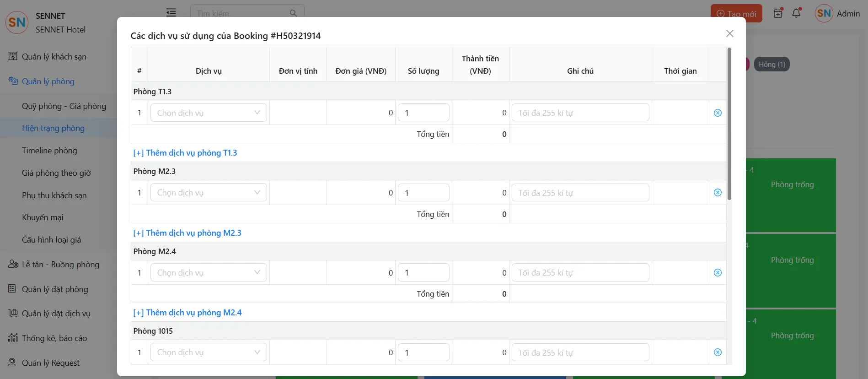Remove service row for Phòng M2.3
This screenshot has height=379, width=868.
(x=718, y=193)
